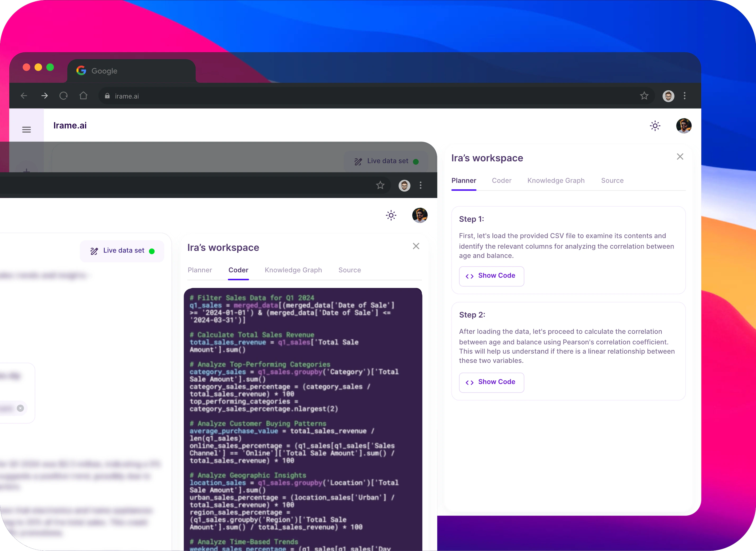Open the top browser three-dot menu
This screenshot has height=551, width=756.
coord(685,96)
